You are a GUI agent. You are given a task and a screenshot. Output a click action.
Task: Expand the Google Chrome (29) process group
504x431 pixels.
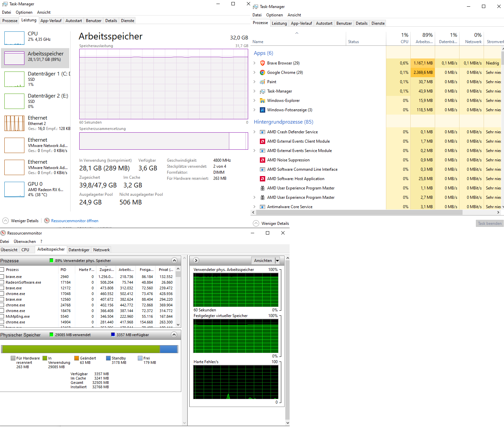tap(255, 73)
